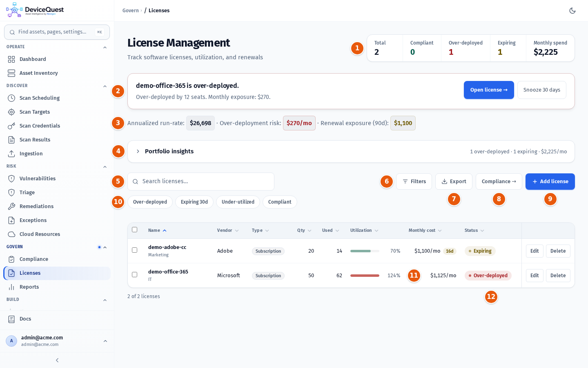Click the Remediations wrench icon
This screenshot has width=588, height=368.
tap(11, 206)
